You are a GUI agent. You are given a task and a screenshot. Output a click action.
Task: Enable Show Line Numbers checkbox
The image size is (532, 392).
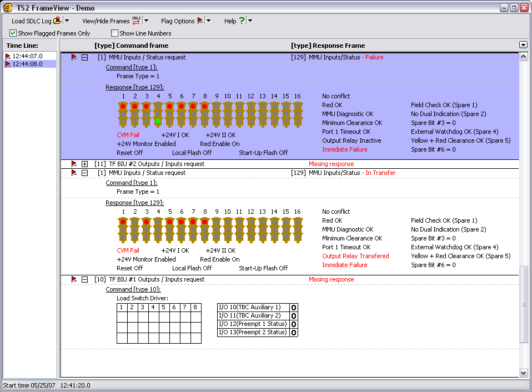click(115, 33)
